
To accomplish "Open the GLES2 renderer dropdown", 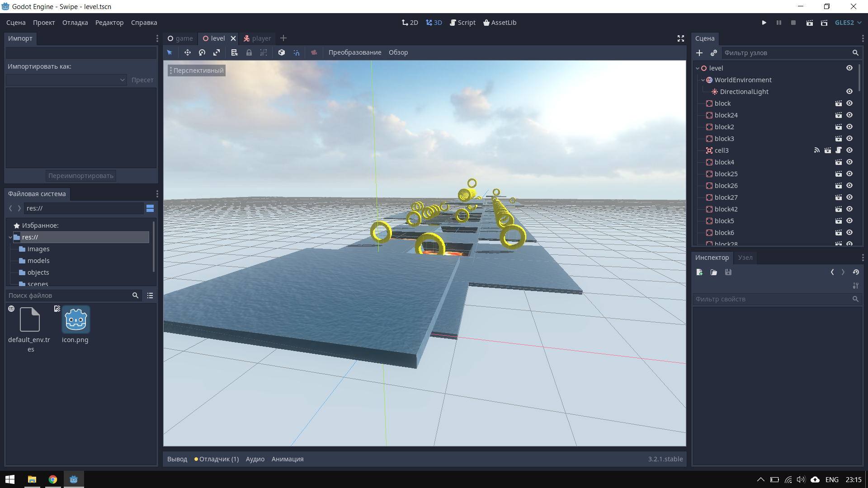I will [848, 23].
